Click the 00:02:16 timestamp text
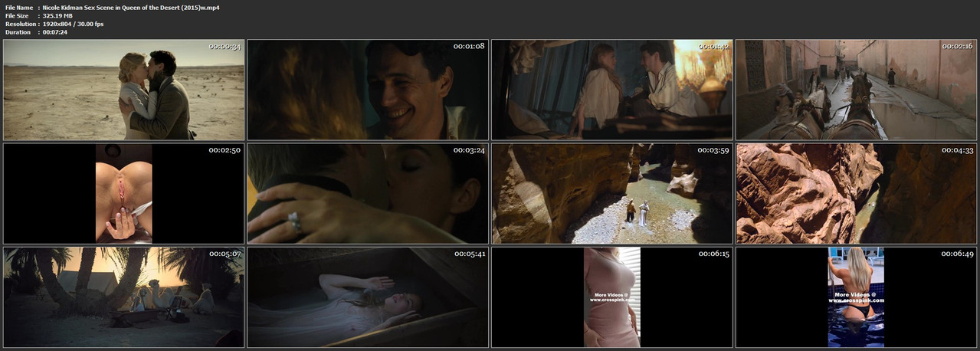This screenshot has width=980, height=351. point(958,46)
